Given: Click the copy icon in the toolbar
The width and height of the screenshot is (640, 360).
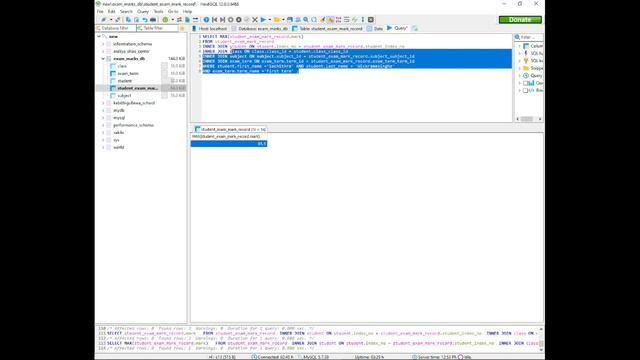Looking at the screenshot, I should [x=128, y=20].
